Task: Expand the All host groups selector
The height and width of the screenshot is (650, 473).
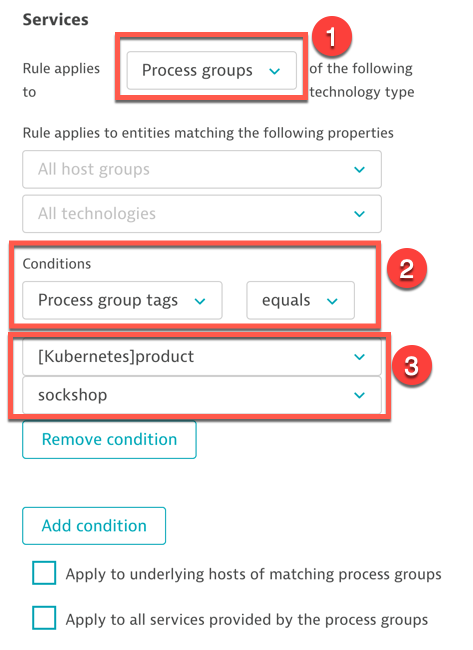Action: 202,169
